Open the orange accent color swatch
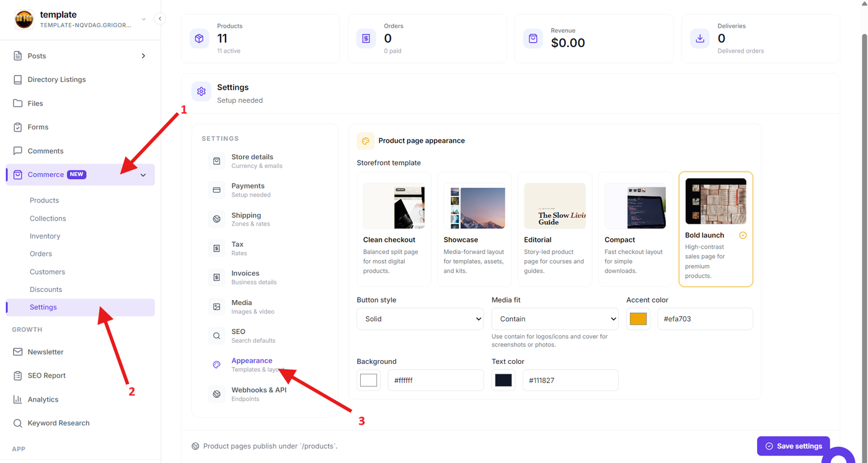This screenshot has width=868, height=463. [638, 319]
